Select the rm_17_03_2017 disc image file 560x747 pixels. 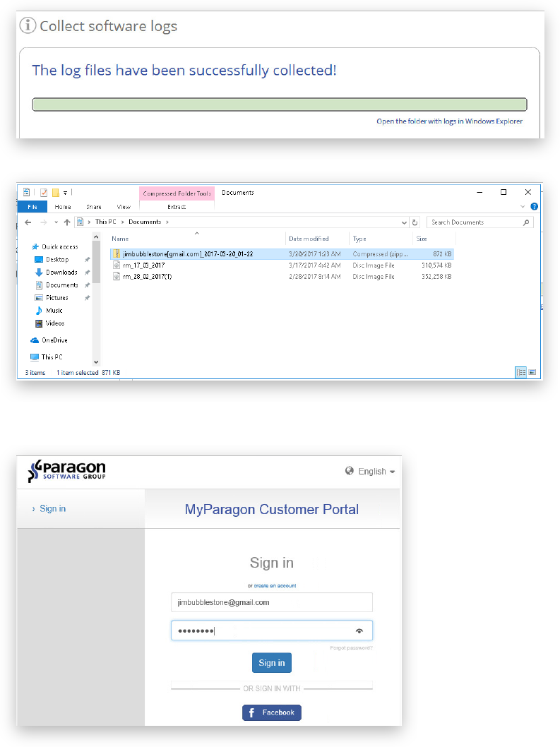coord(282,265)
